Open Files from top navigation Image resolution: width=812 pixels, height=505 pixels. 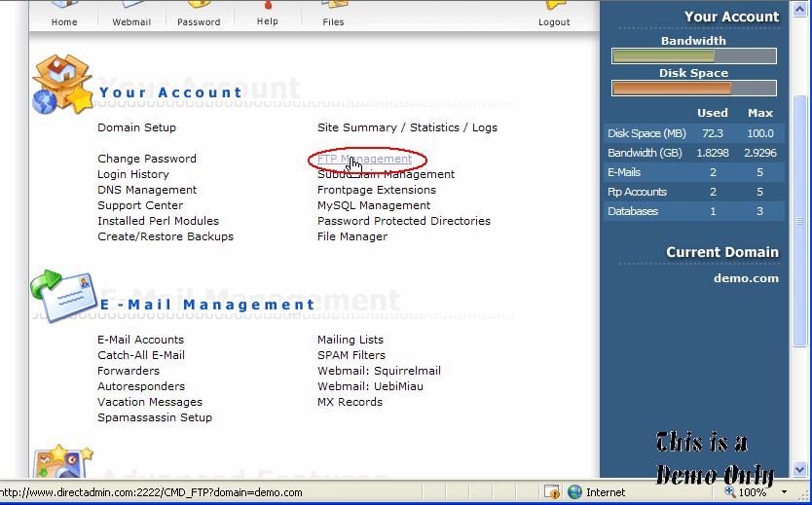pyautogui.click(x=333, y=22)
